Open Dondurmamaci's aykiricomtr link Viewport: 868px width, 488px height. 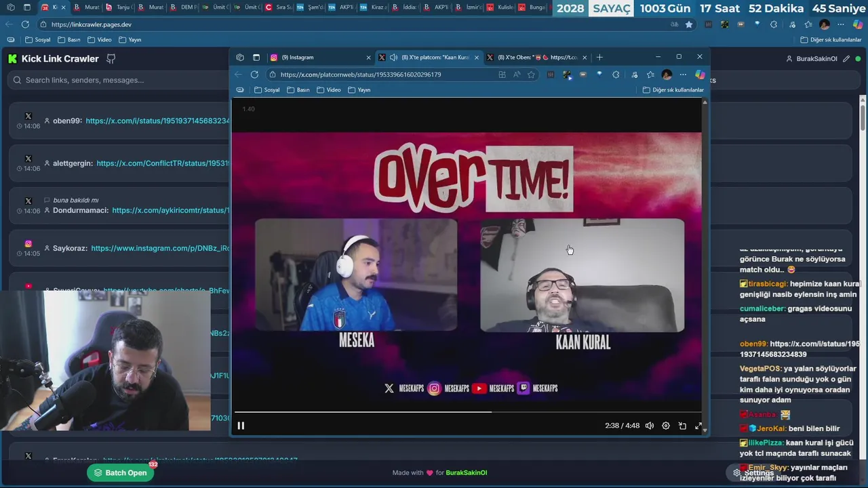171,210
